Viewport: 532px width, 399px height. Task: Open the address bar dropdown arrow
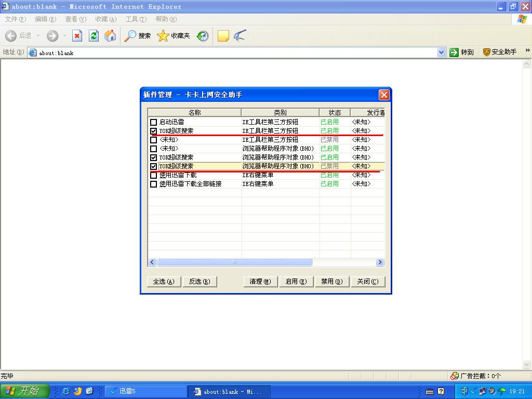click(x=441, y=52)
